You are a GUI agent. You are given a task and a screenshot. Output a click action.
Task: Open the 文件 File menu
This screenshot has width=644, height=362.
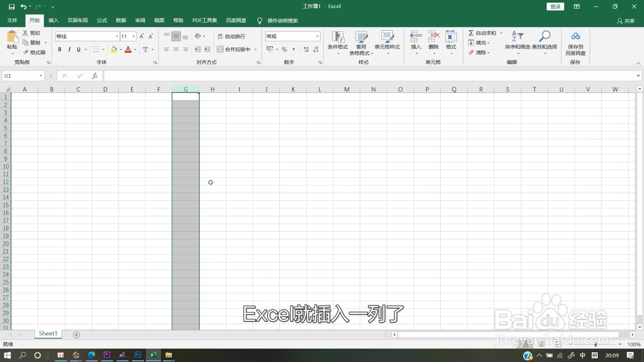[12, 20]
